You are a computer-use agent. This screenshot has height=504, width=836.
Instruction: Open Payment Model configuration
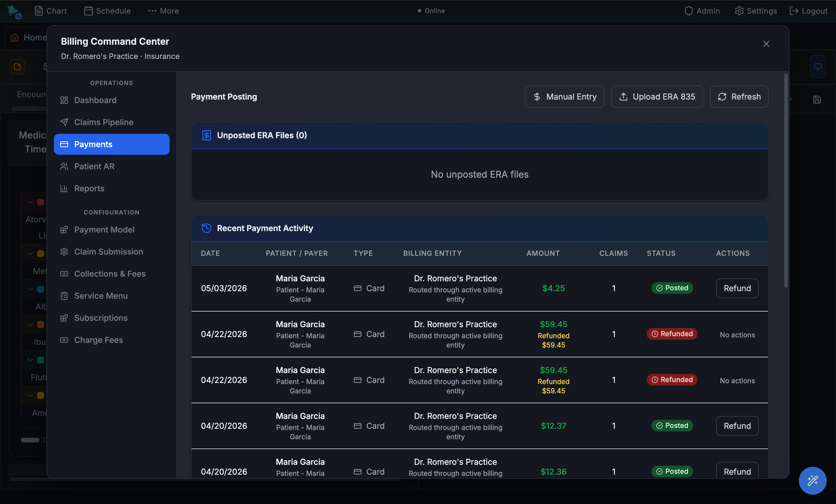[x=112, y=230]
